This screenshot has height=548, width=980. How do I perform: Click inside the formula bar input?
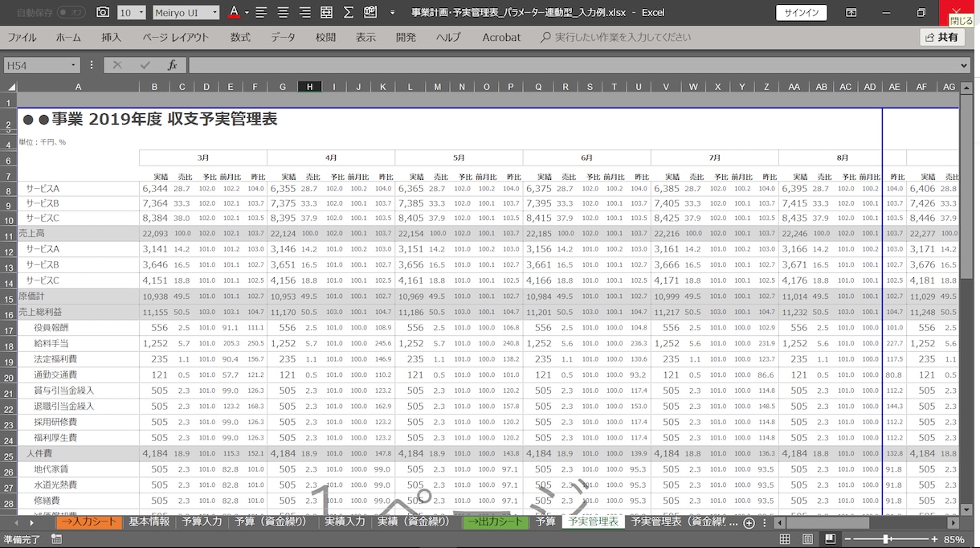click(x=573, y=65)
